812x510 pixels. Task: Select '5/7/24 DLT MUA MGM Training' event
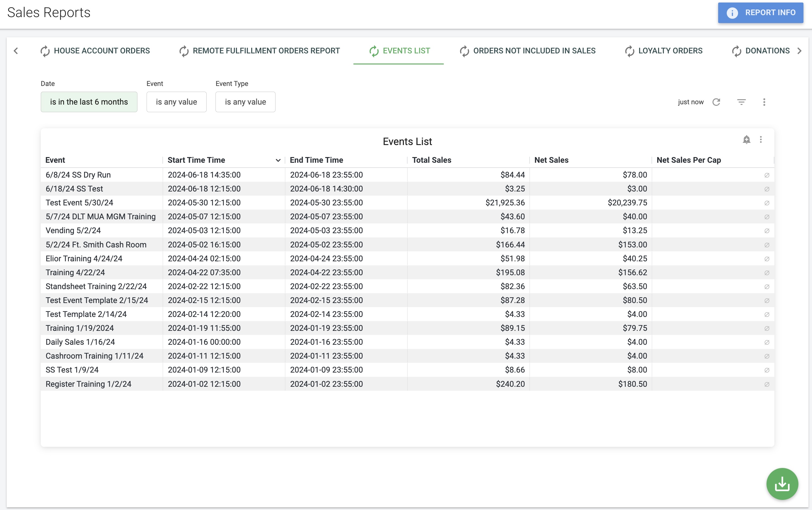[x=101, y=216]
